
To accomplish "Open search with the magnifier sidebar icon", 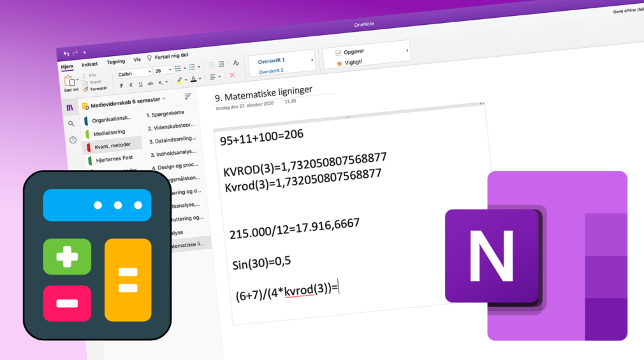I will [x=71, y=124].
